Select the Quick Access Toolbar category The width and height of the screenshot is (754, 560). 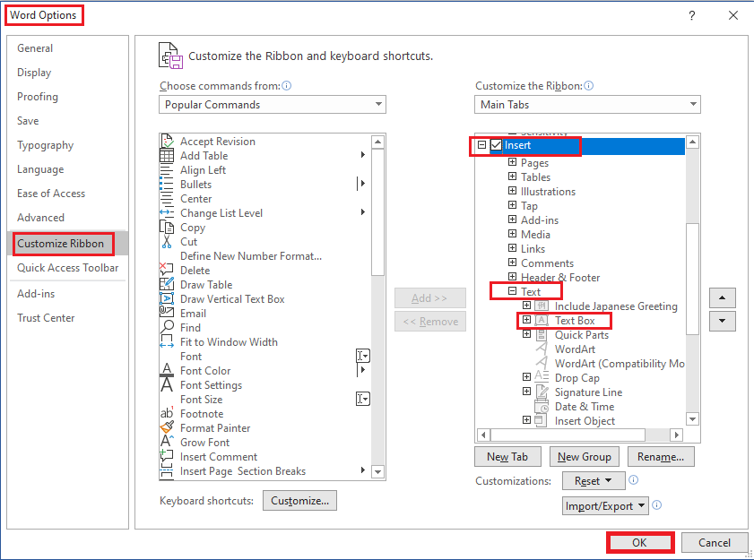pyautogui.click(x=68, y=268)
